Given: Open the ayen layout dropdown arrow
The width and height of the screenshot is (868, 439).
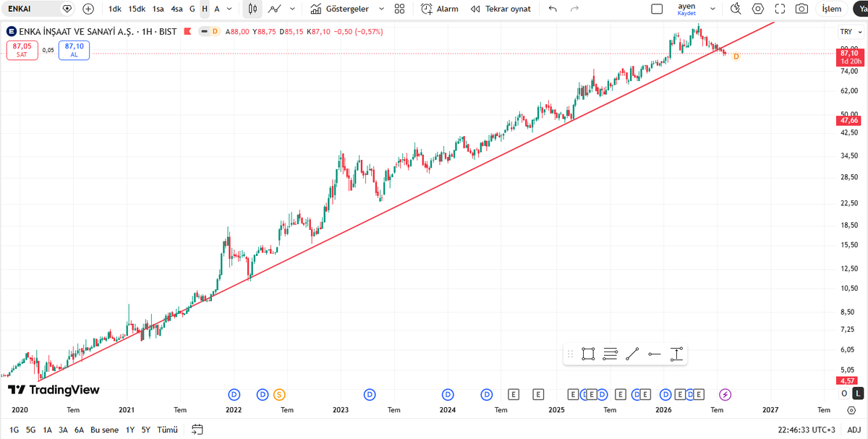Looking at the screenshot, I should (x=712, y=9).
